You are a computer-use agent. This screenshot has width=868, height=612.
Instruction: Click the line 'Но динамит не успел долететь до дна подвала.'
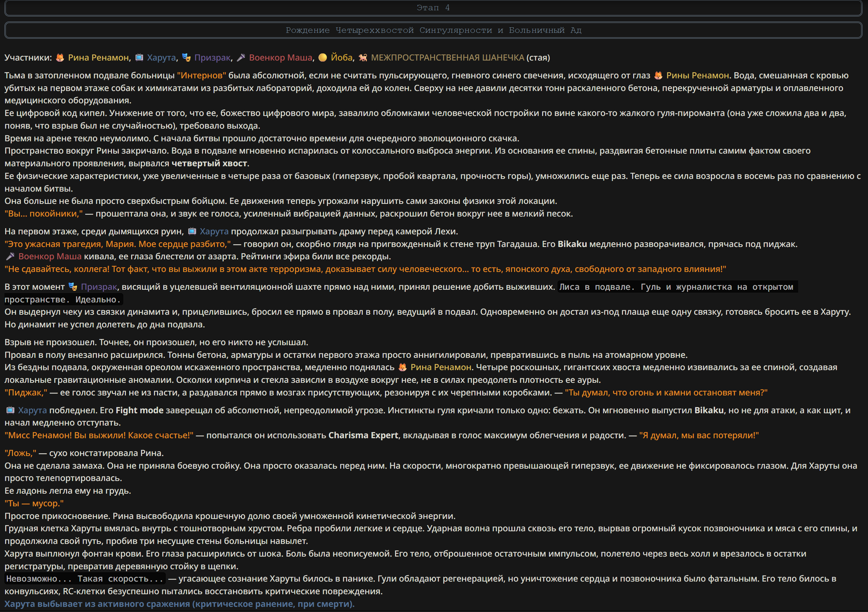(x=105, y=325)
